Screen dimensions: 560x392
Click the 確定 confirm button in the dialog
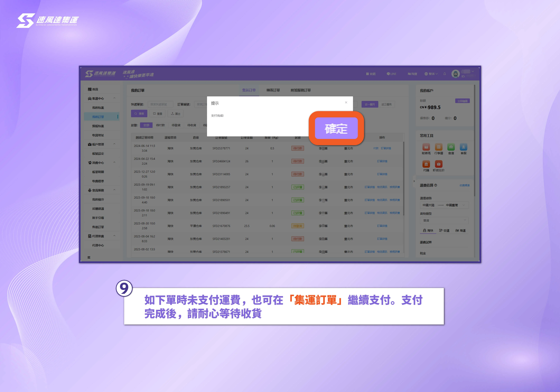(x=336, y=128)
